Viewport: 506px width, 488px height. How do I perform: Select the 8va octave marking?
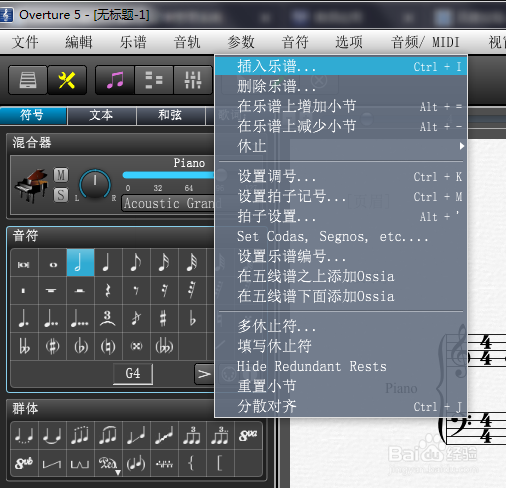pyautogui.click(x=248, y=435)
